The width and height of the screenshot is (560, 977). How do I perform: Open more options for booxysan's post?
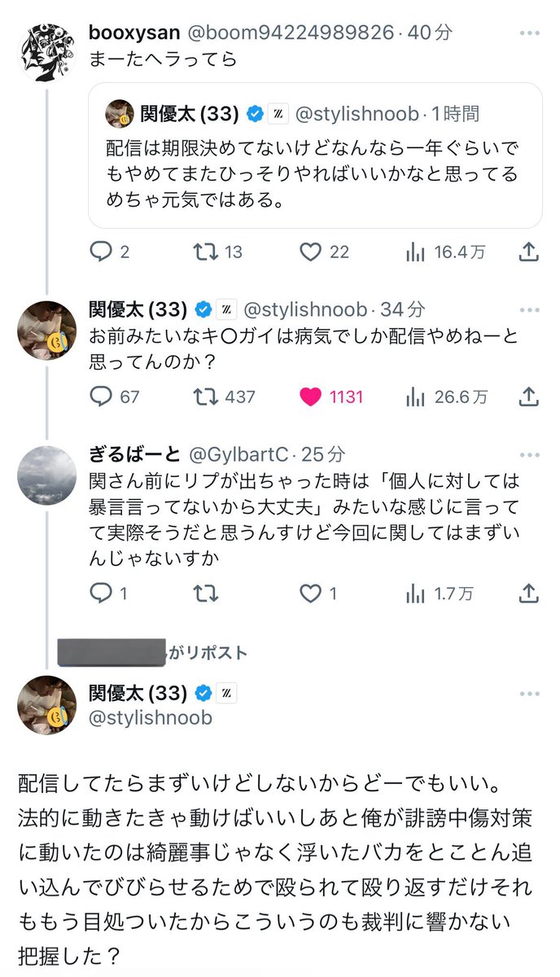528,33
